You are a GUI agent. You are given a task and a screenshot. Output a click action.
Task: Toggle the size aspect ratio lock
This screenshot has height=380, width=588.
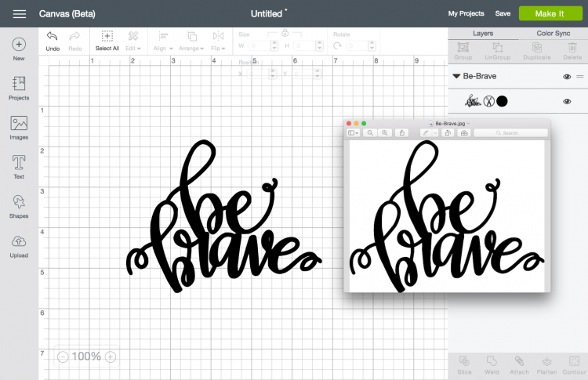pyautogui.click(x=285, y=33)
